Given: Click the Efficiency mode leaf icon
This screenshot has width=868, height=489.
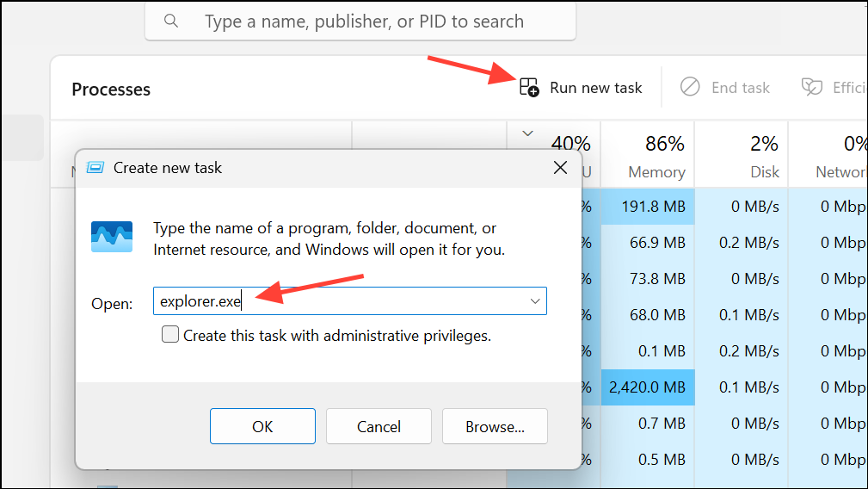Looking at the screenshot, I should click(x=811, y=88).
